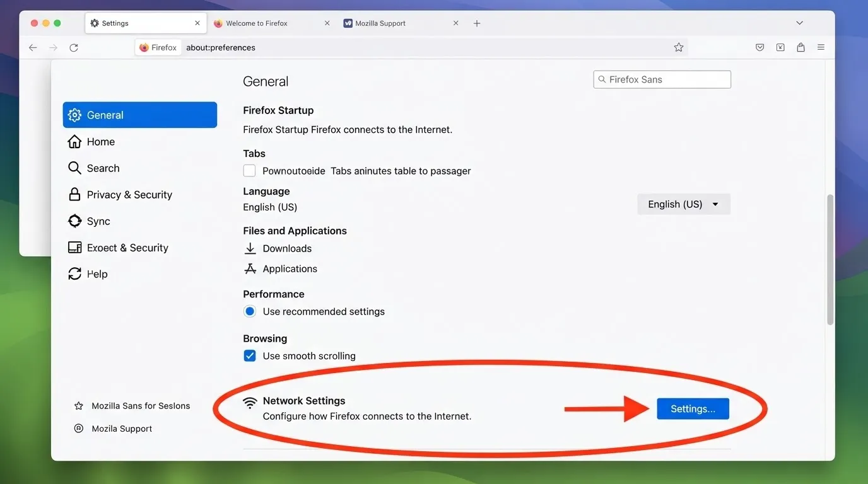The image size is (868, 484).
Task: Switch to the Welcome to Firefox tab
Action: coord(273,23)
